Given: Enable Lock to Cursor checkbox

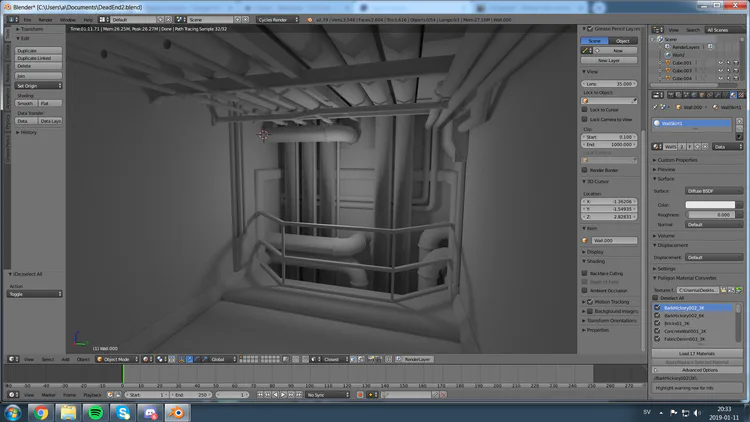Looking at the screenshot, I should click(x=585, y=110).
